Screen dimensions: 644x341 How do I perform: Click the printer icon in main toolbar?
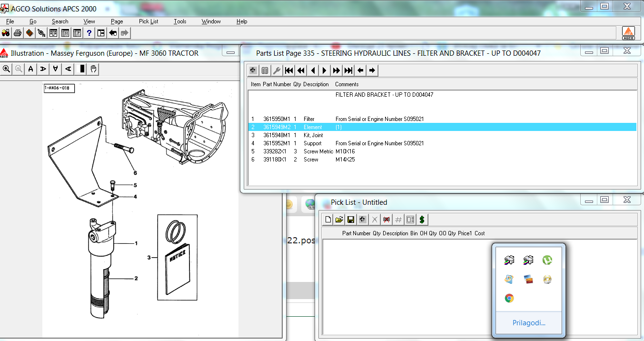[x=18, y=33]
